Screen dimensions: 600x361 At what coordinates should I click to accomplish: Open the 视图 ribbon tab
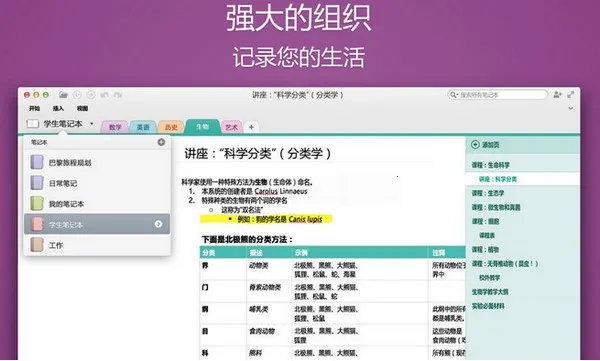point(82,108)
